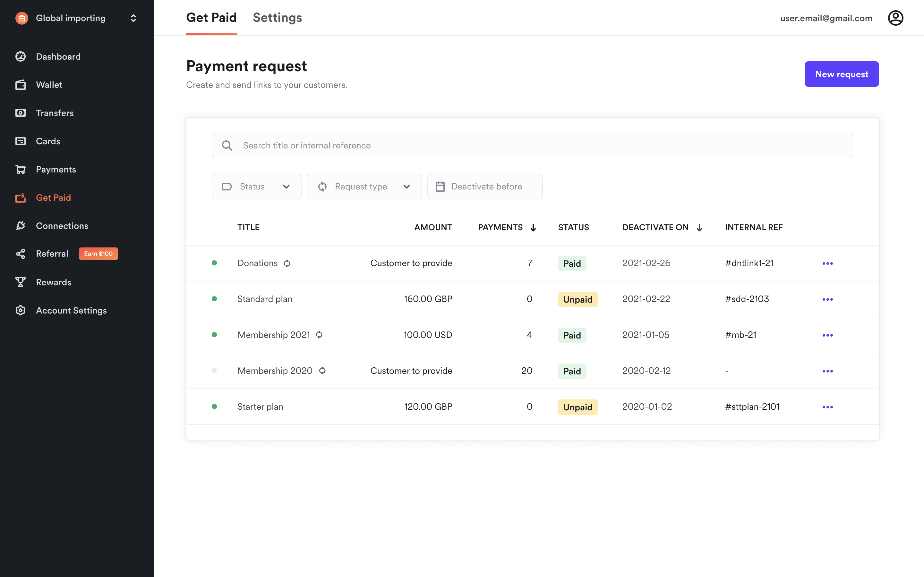Toggle Deactivate On column sort arrow

point(699,228)
